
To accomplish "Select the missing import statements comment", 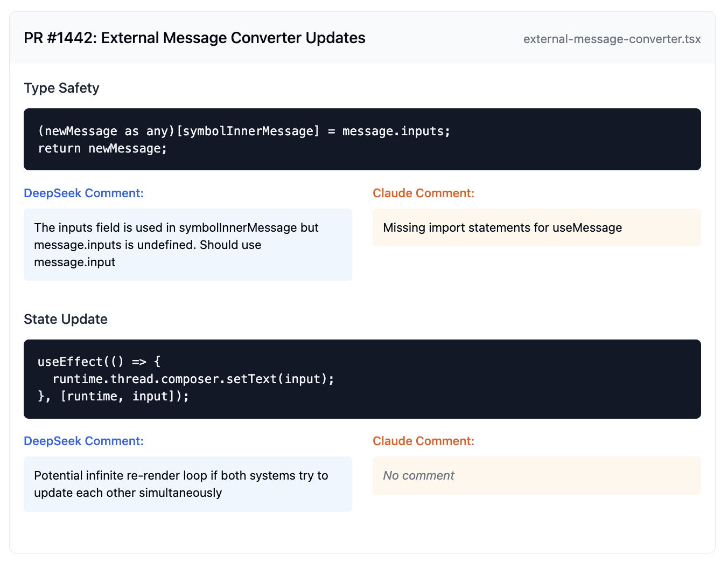I will pyautogui.click(x=536, y=227).
